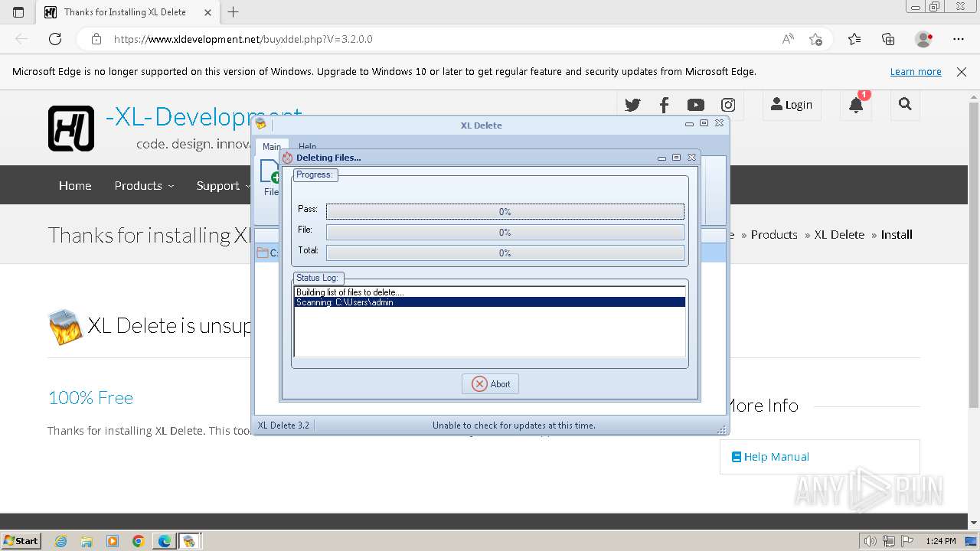Open the Instagram icon link
The width and height of the screenshot is (980, 551).
coord(728,105)
